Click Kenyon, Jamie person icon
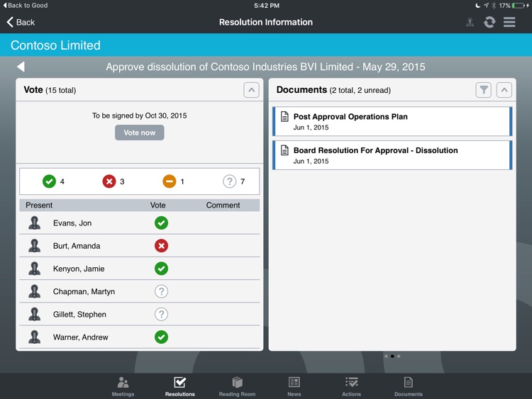Viewport: 532px width, 399px height. click(34, 269)
